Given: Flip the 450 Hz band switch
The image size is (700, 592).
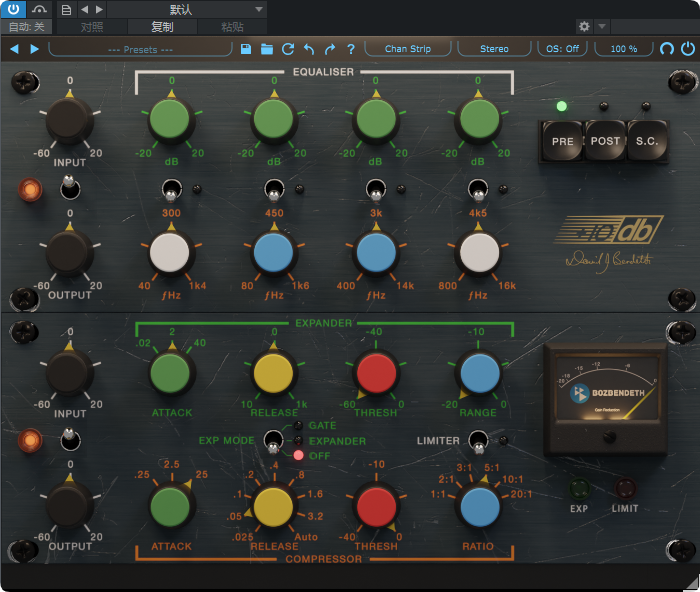Looking at the screenshot, I should 274,190.
